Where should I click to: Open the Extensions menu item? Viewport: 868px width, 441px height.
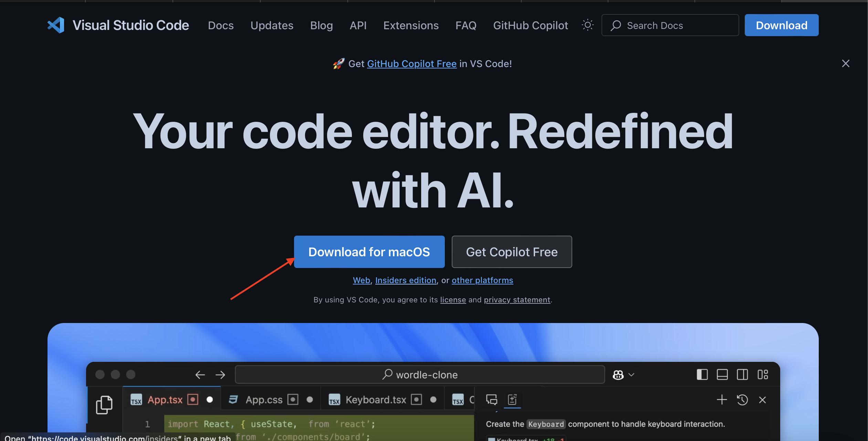click(411, 25)
